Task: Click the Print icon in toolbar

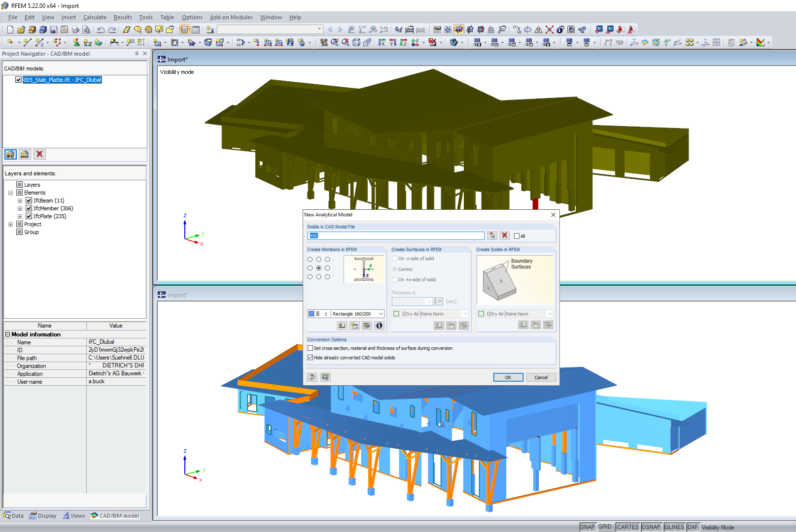Action: 75,30
